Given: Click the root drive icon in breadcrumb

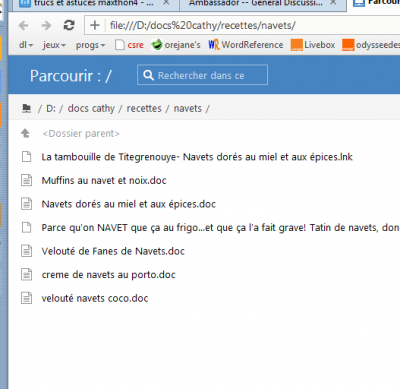Looking at the screenshot, I should click(26, 108).
